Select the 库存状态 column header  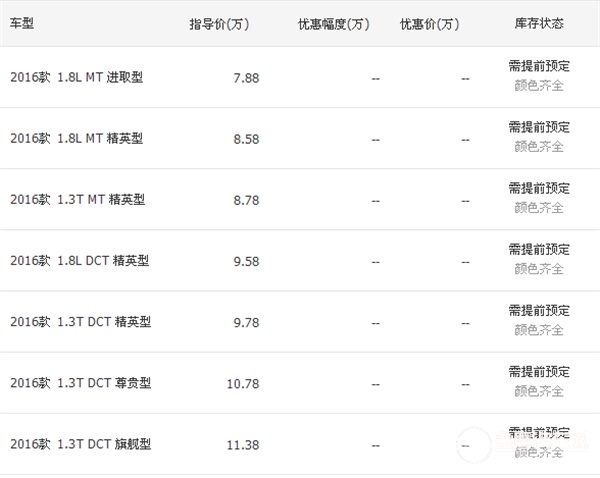pyautogui.click(x=539, y=23)
